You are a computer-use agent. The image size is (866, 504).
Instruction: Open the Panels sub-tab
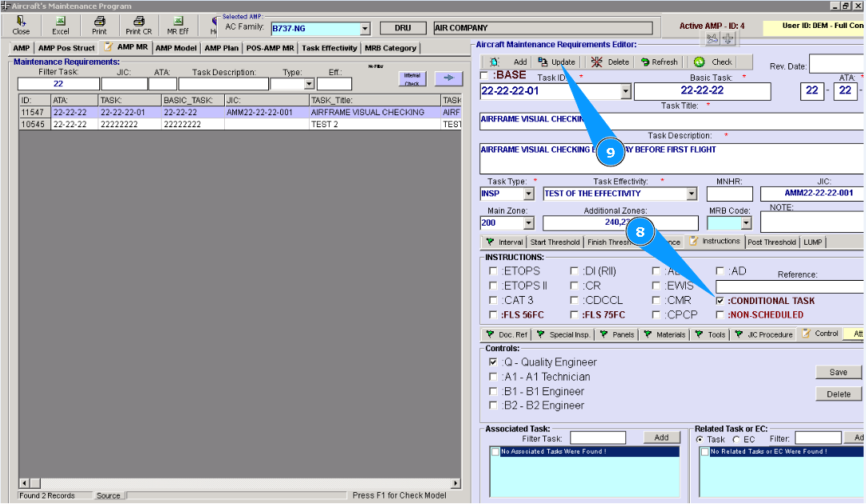click(x=617, y=334)
